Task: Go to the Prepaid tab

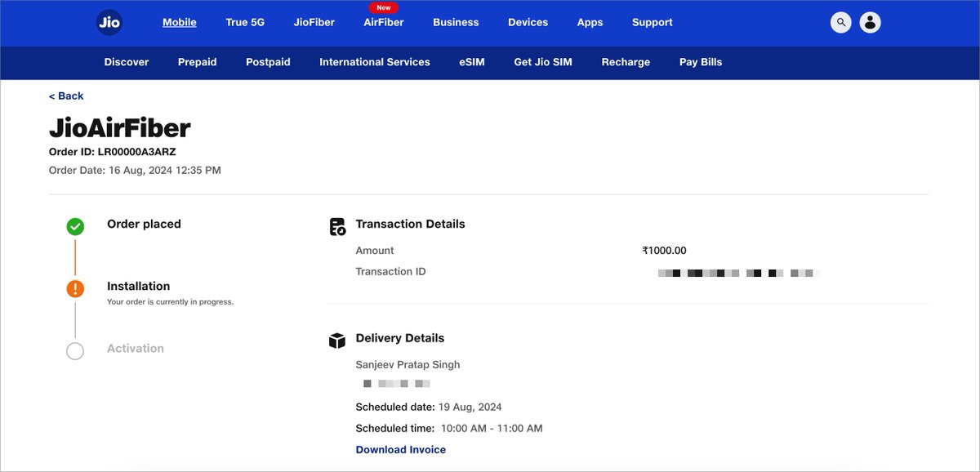Action: (198, 62)
